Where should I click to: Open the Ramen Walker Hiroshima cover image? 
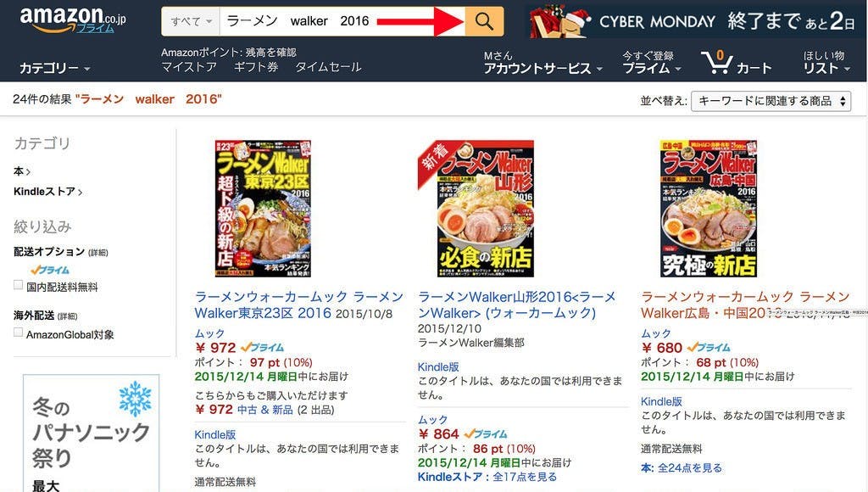[708, 209]
